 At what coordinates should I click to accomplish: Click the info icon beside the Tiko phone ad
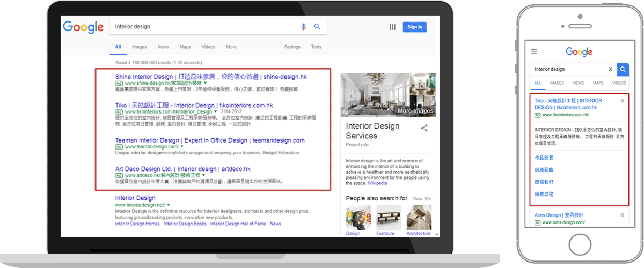tap(622, 101)
